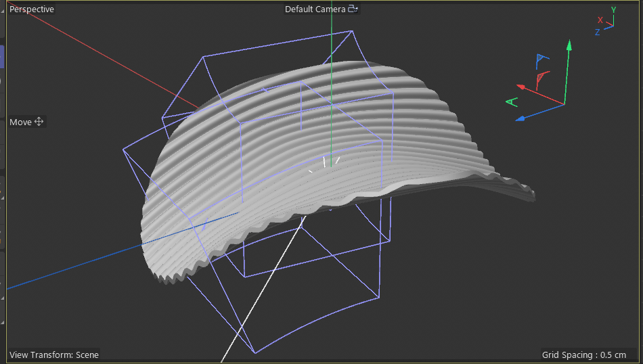Screen dimensions: 643x364
Task: Grab the red X-axis arrow tip
Action: [x=521, y=87]
